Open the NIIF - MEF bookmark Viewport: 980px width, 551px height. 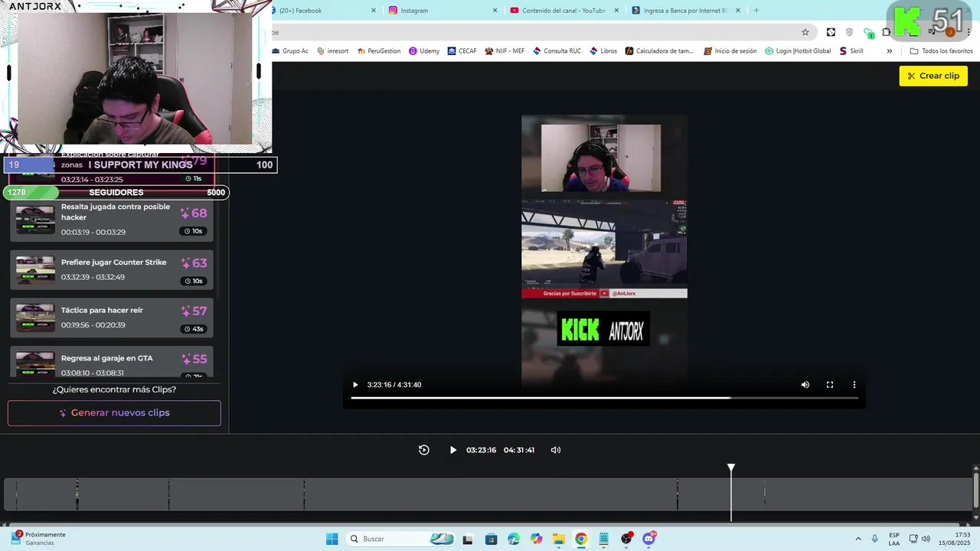point(505,51)
